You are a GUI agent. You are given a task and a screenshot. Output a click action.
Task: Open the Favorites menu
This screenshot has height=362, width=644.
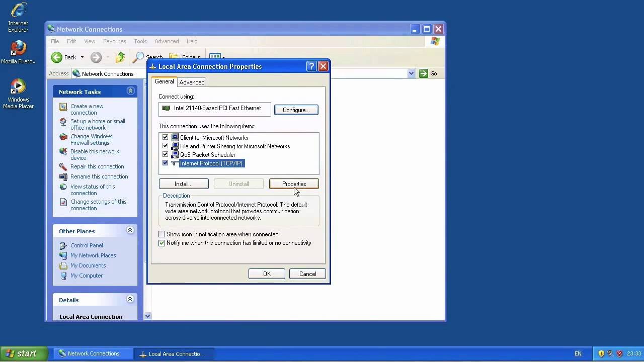114,41
